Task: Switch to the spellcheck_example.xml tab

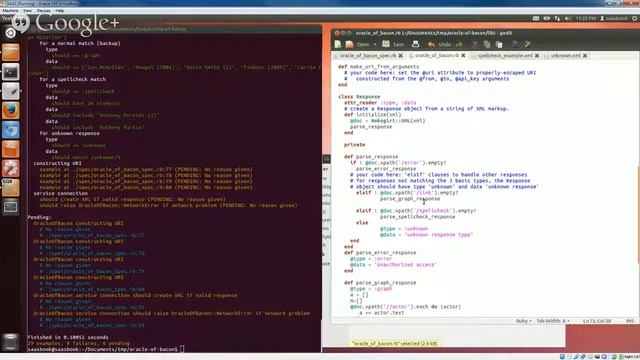Action: click(505, 56)
